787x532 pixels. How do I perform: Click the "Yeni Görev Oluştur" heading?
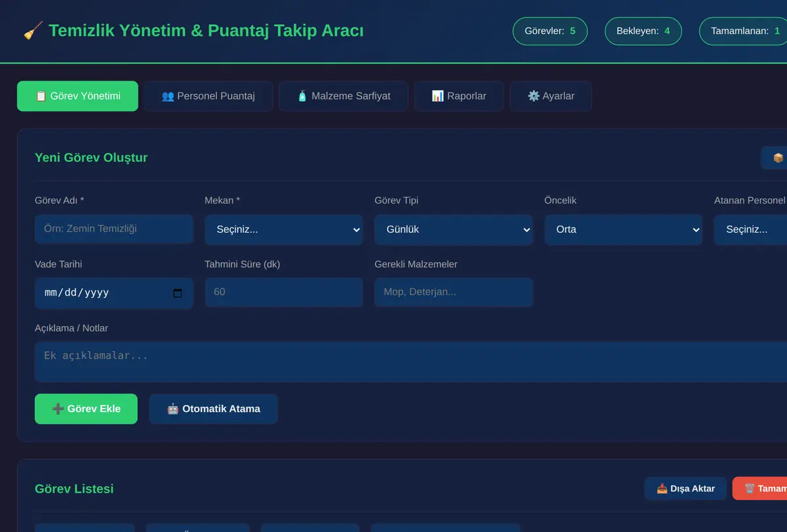point(91,157)
